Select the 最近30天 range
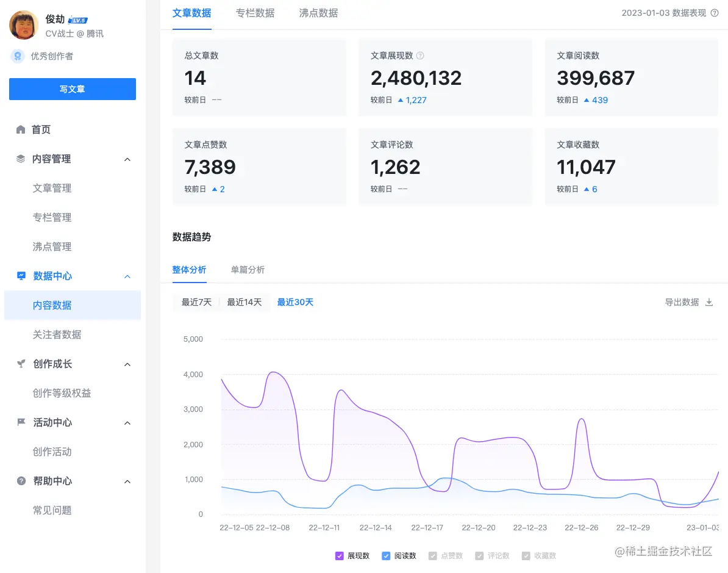 [295, 303]
